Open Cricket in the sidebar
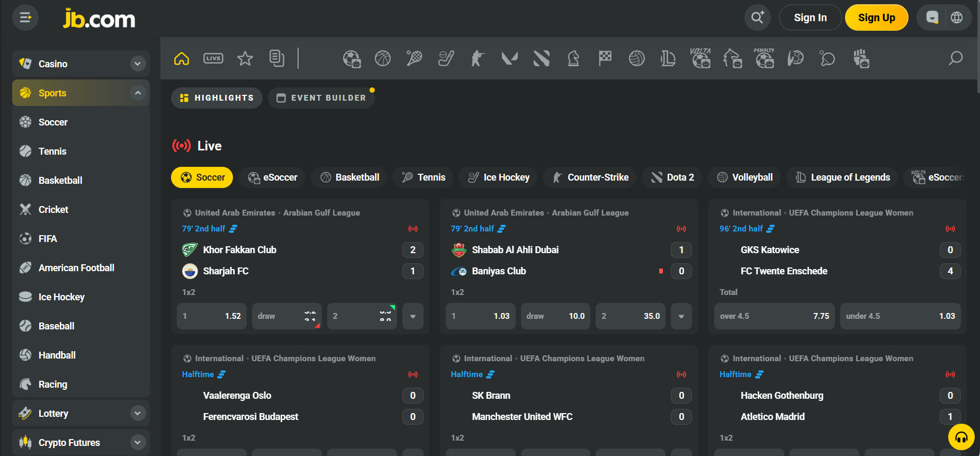Image resolution: width=980 pixels, height=456 pixels. pyautogui.click(x=81, y=209)
